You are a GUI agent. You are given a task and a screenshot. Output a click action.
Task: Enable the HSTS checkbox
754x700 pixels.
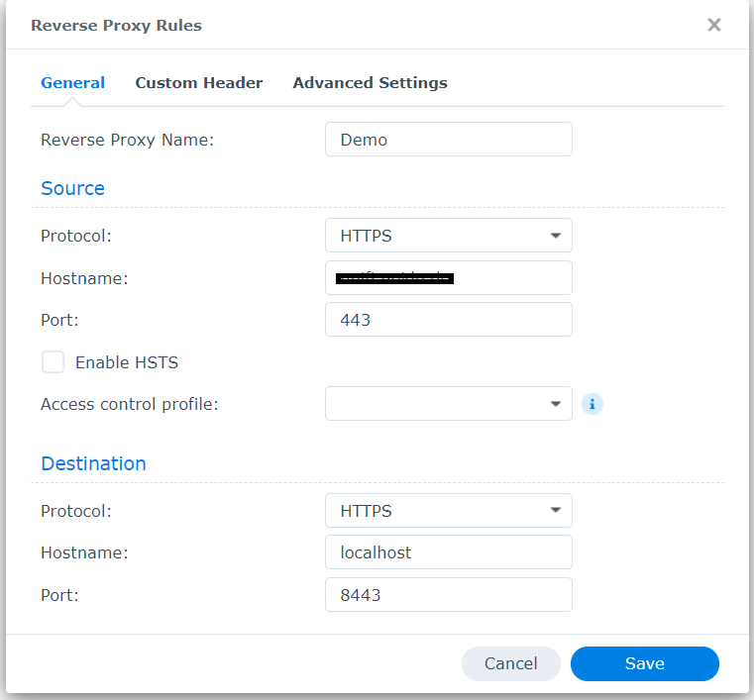coord(54,362)
